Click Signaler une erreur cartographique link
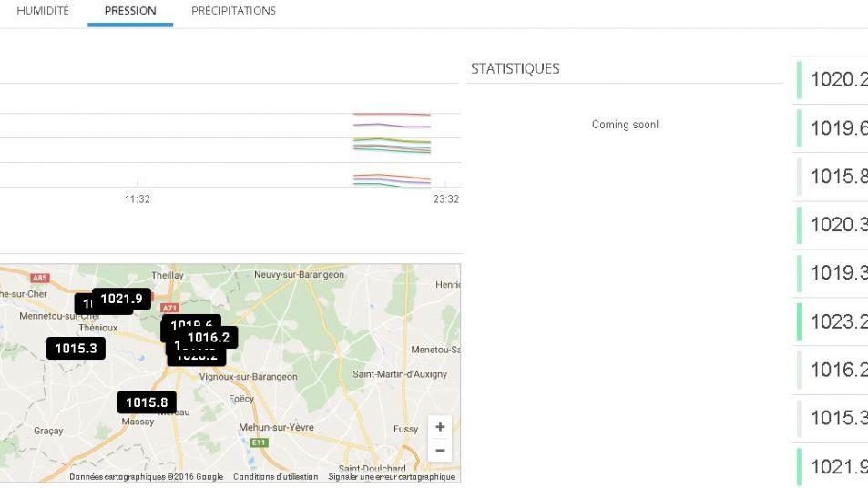The width and height of the screenshot is (868, 488). click(391, 477)
